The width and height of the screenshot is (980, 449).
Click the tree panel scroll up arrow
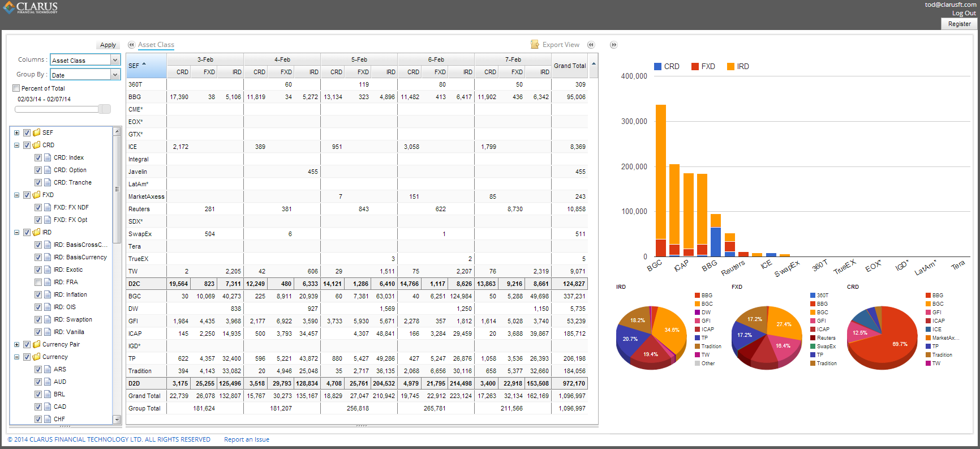[x=117, y=131]
